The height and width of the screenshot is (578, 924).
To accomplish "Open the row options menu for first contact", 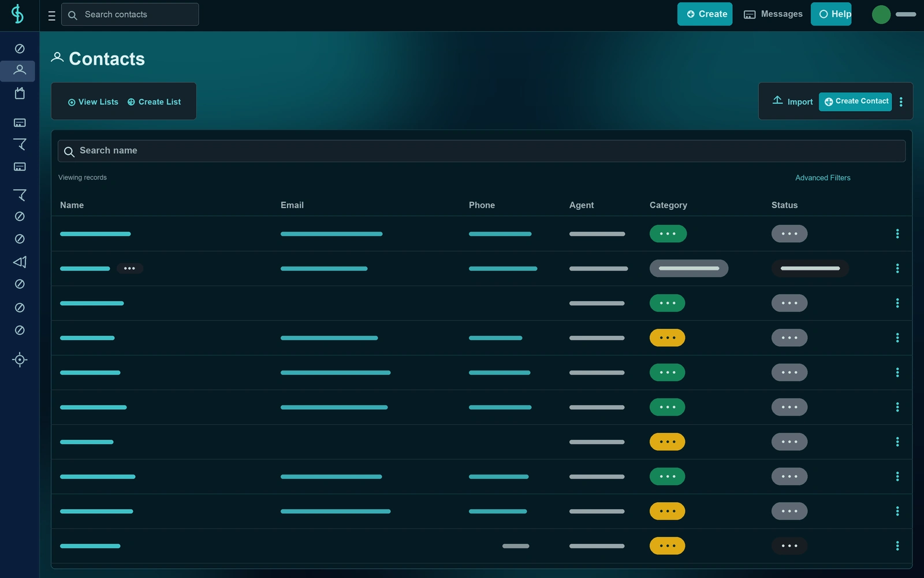I will 897,234.
